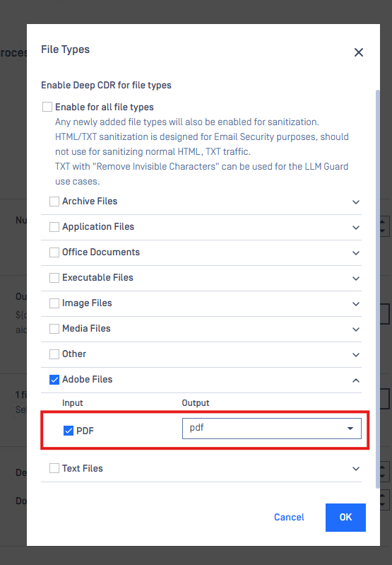Confirm with the OK button

click(345, 518)
